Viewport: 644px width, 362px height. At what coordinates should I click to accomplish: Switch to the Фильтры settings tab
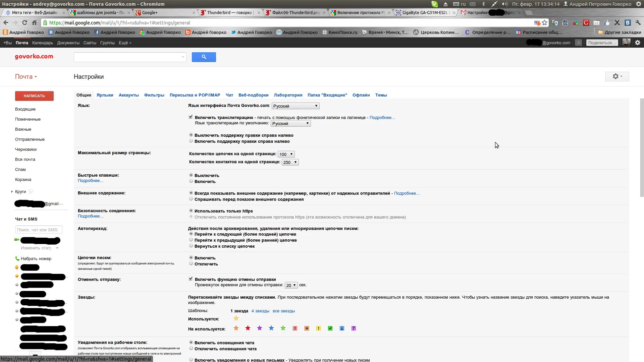154,95
